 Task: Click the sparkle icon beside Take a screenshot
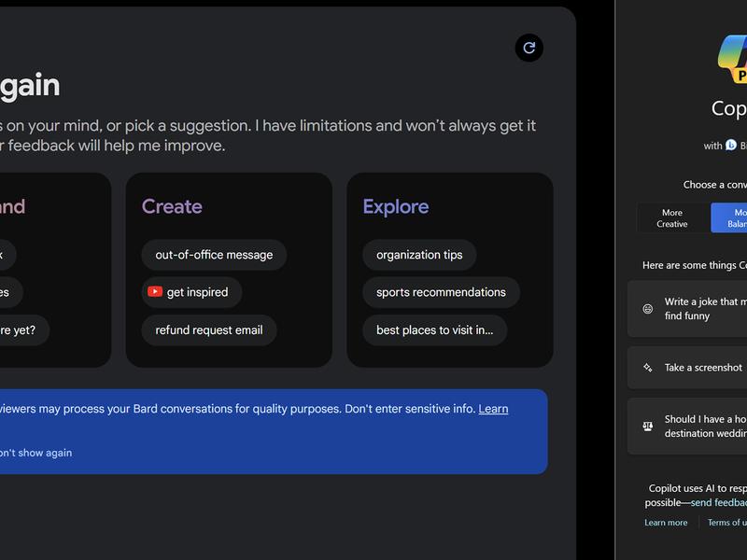(x=648, y=368)
